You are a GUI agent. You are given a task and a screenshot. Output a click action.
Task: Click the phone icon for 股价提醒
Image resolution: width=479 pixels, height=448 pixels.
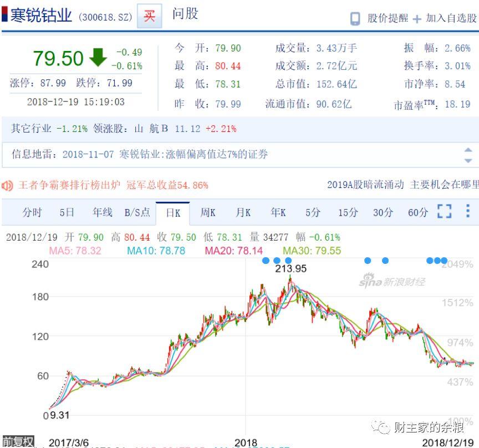355,19
